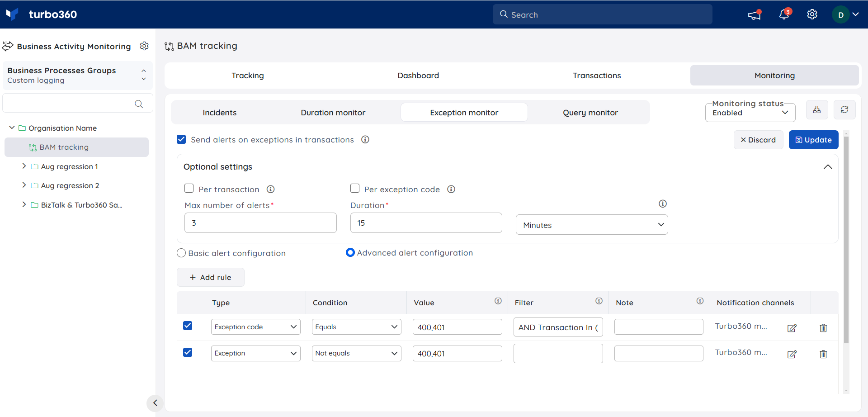The width and height of the screenshot is (868, 417).
Task: Show info icon in Filter column header
Action: point(599,301)
